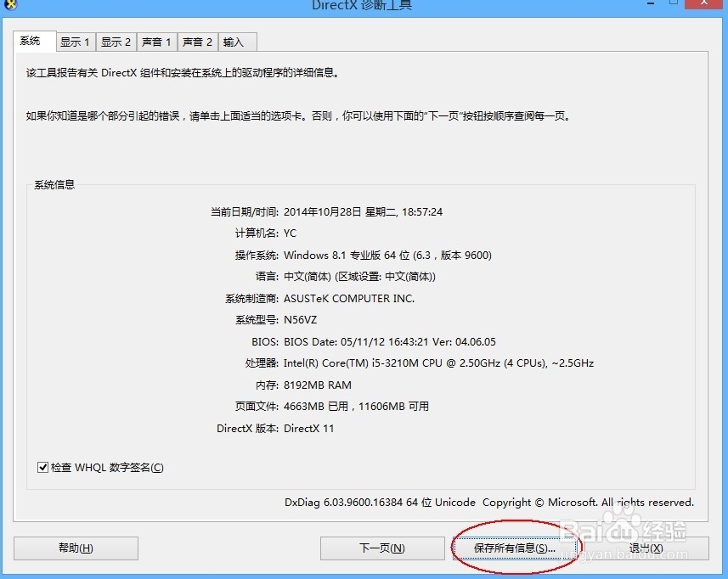Toggle 检查 WHQL 数字签名 checkbox
The height and width of the screenshot is (579, 728).
point(42,467)
